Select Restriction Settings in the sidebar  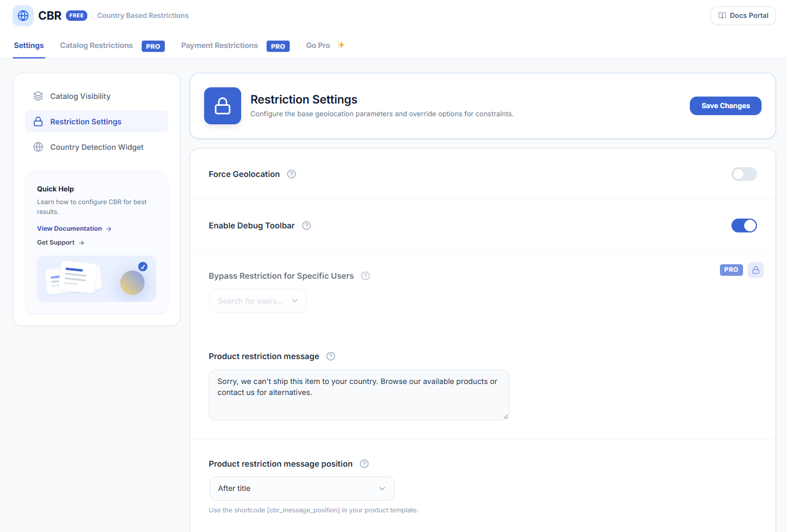[x=97, y=121]
